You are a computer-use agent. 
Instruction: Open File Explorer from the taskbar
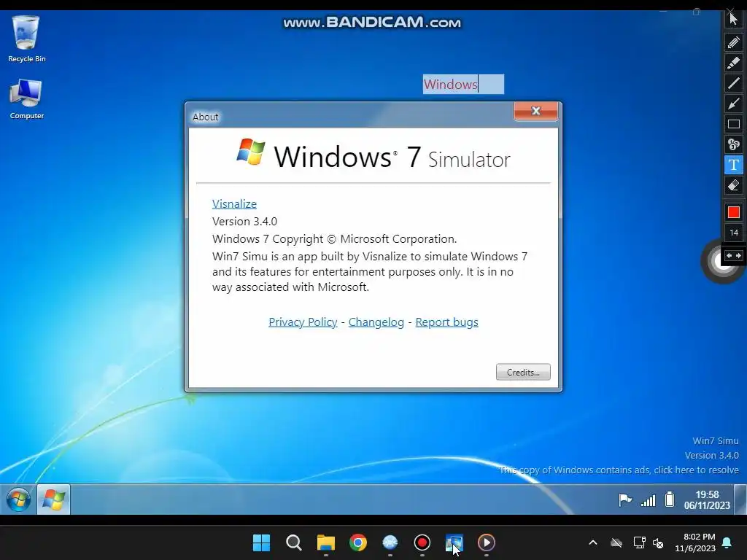click(326, 542)
